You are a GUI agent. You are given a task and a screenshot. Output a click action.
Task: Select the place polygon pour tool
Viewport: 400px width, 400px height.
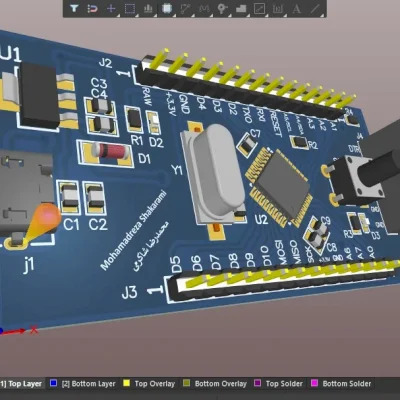[241, 8]
